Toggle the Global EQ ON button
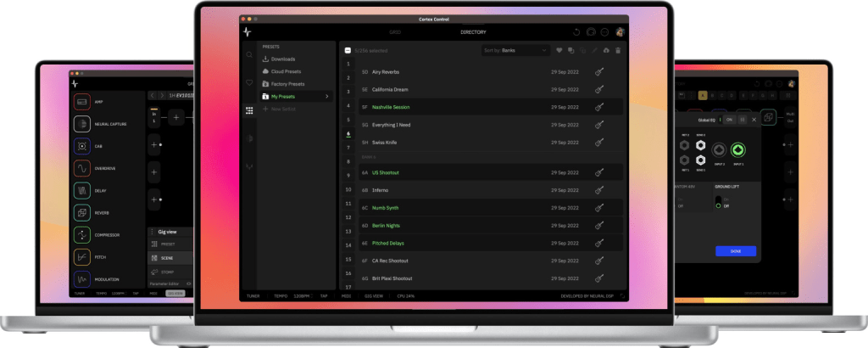This screenshot has height=348, width=868. pyautogui.click(x=727, y=120)
